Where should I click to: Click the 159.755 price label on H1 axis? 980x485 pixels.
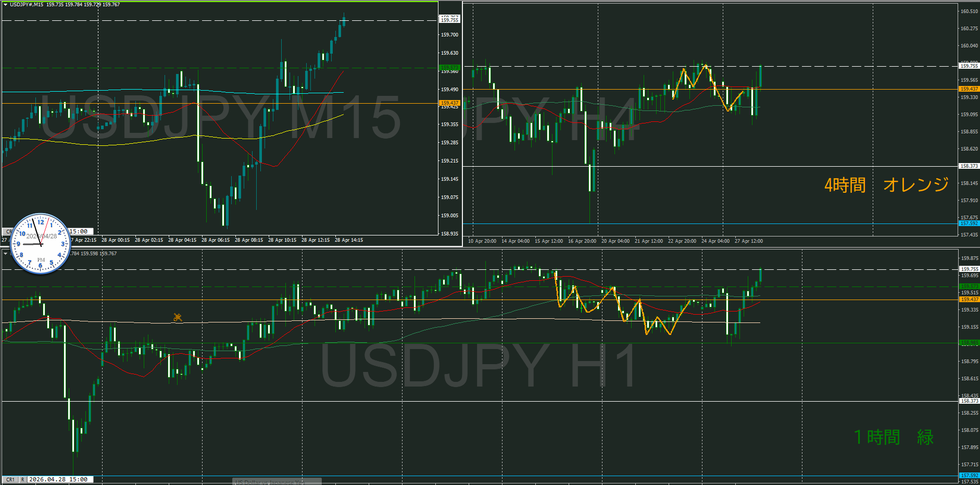[x=969, y=269]
